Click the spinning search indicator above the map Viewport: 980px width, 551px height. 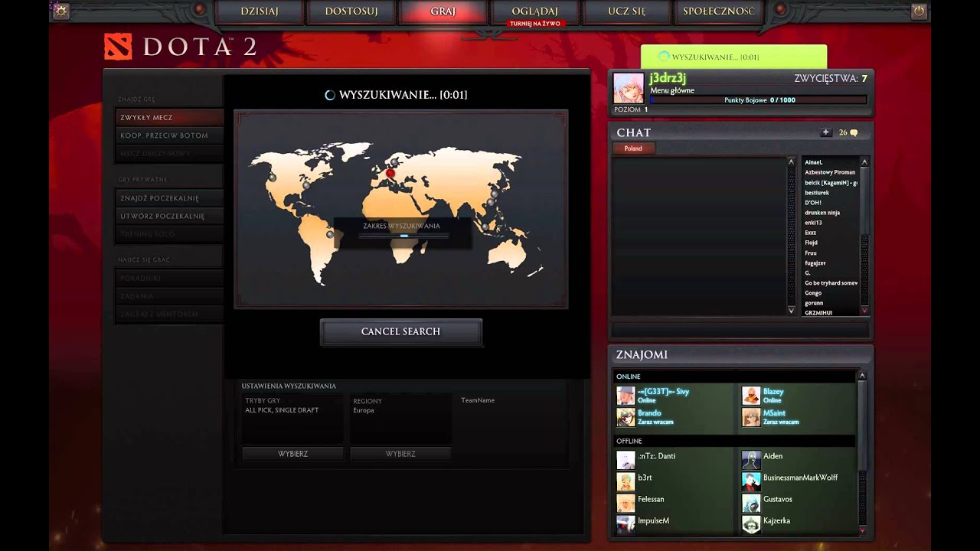pyautogui.click(x=330, y=95)
